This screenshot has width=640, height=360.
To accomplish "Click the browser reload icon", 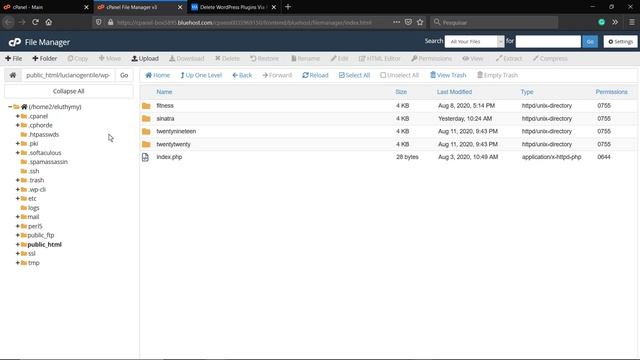I will tap(35, 22).
